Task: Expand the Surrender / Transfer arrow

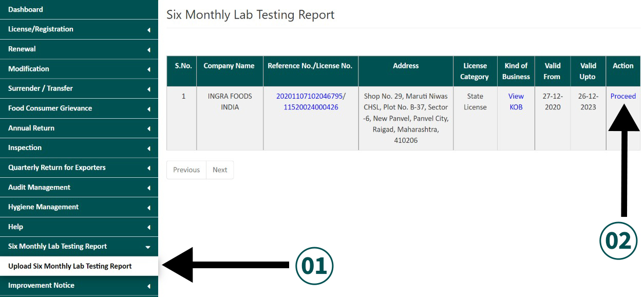Action: pyautogui.click(x=149, y=89)
